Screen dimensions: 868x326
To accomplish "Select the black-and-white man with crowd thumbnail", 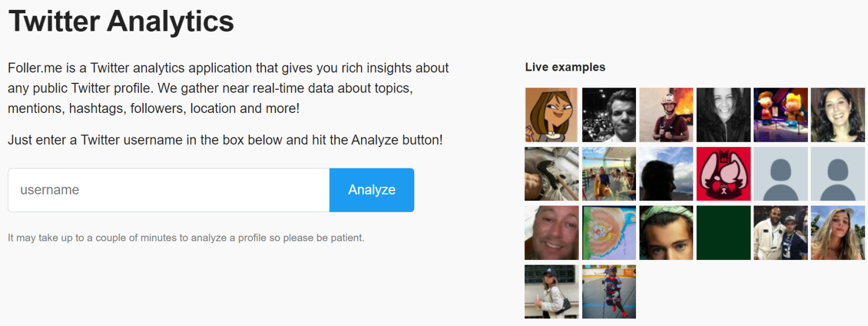I will (x=609, y=115).
